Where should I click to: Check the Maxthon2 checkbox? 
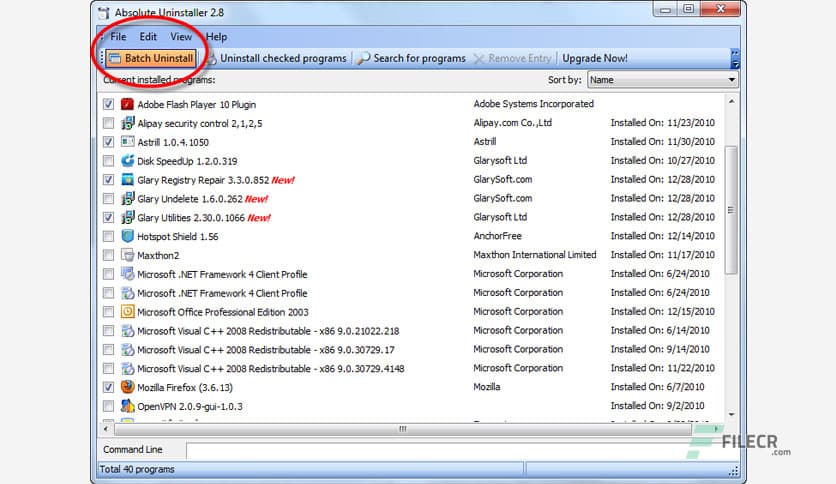(108, 255)
